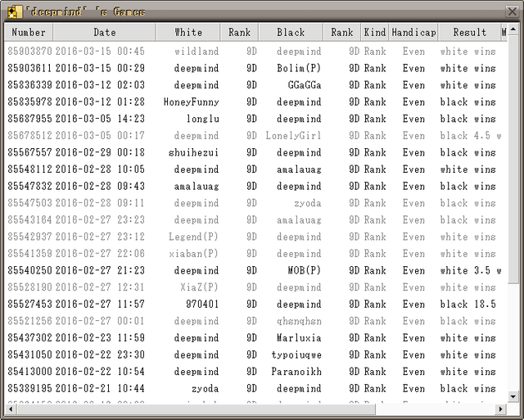The image size is (524, 420).
Task: Select game number 85903870
Action: point(255,51)
